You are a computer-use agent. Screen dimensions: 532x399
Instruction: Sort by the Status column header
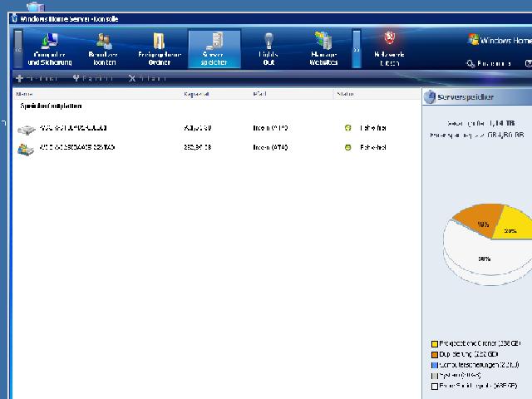(346, 94)
